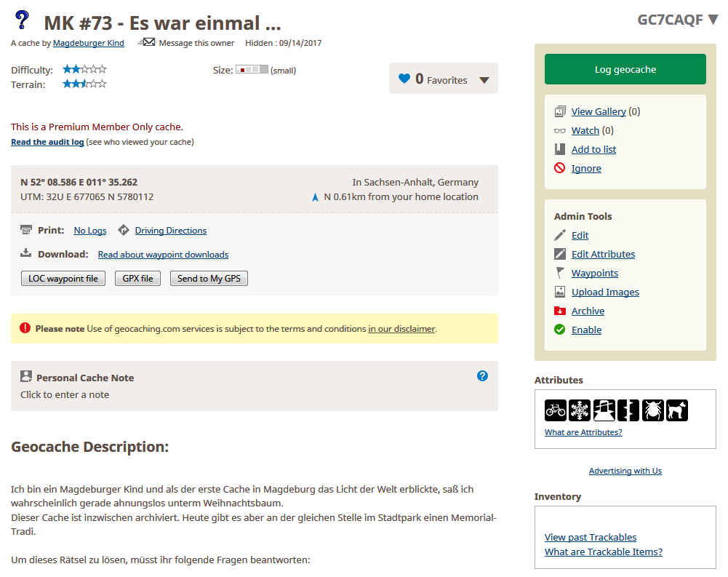
Task: Click Message this owner text
Action: coord(196,43)
